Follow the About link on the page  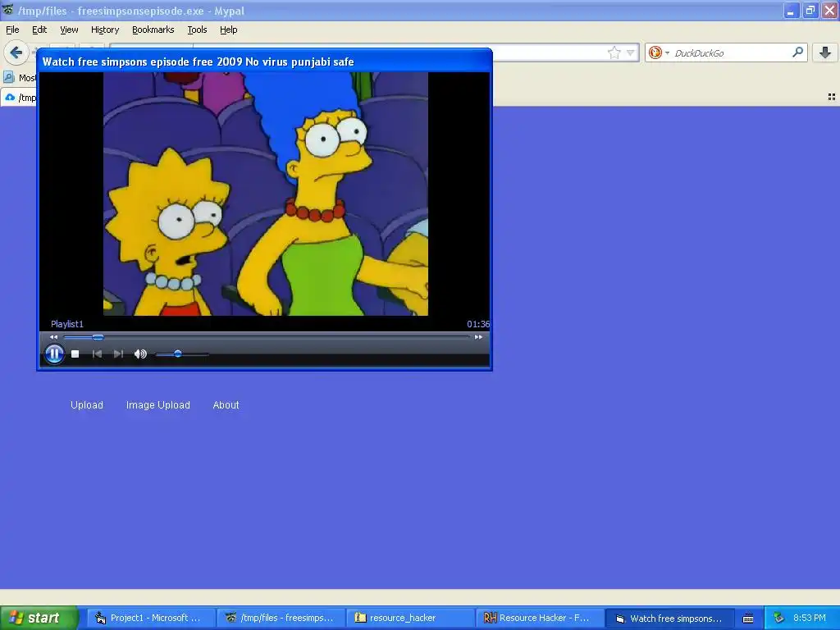226,405
